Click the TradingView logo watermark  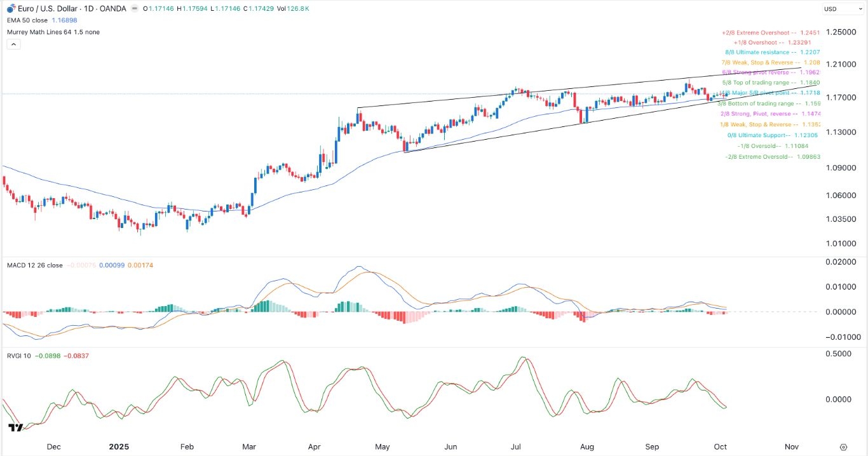[x=15, y=427]
